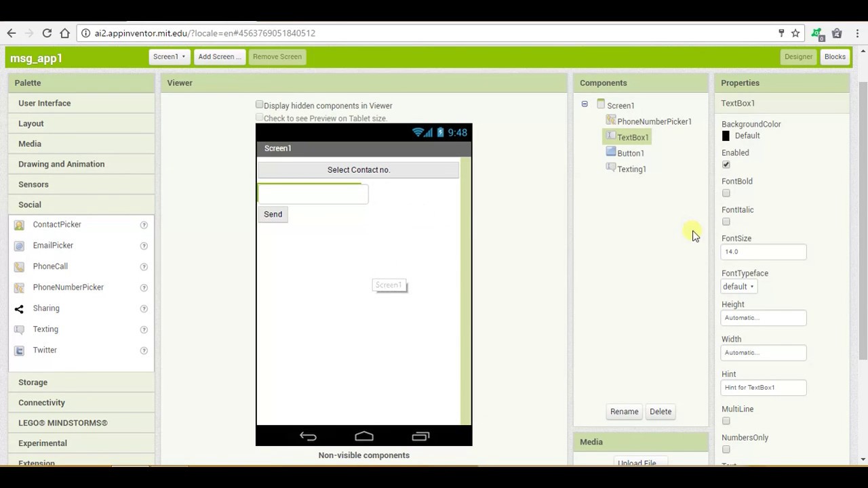The width and height of the screenshot is (868, 488).
Task: Click the ContactPicker palette icon
Action: (19, 225)
